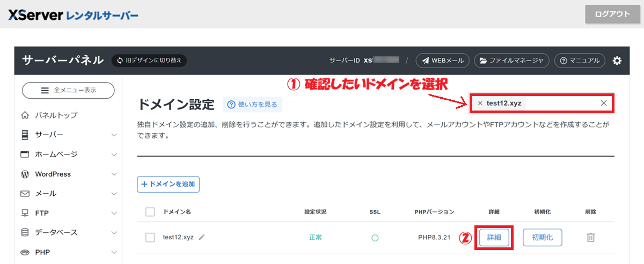Expand the WordPress sidebar section
This screenshot has width=644, height=264.
(x=68, y=174)
